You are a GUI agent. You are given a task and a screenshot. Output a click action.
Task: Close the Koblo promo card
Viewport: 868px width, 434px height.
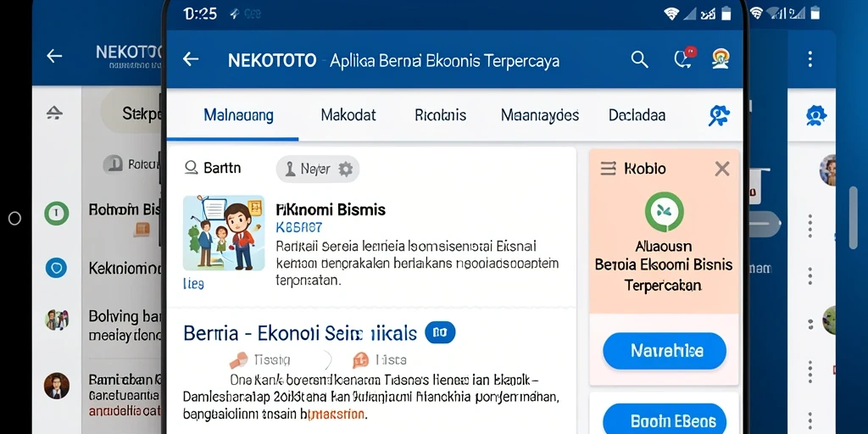click(x=722, y=169)
